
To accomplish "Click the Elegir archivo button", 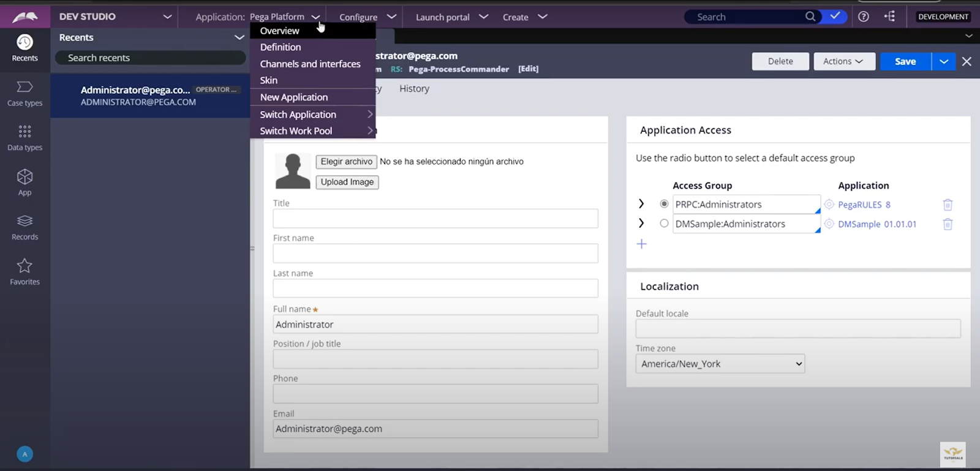I will tap(346, 162).
